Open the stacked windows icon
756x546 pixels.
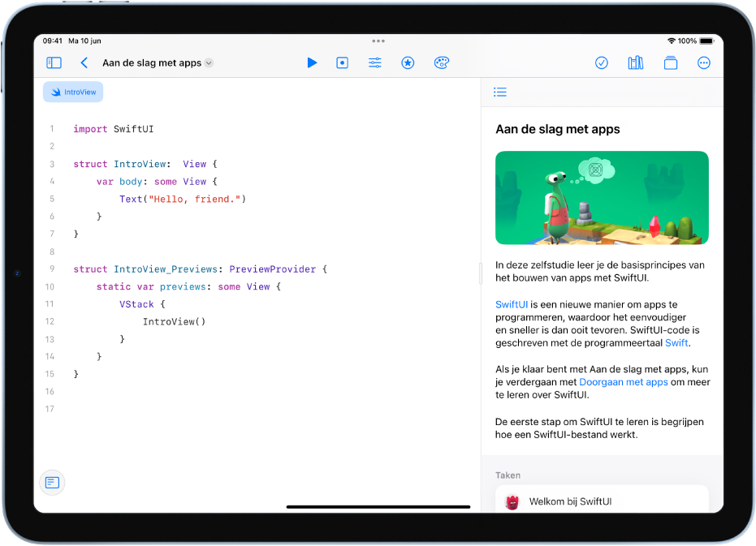click(x=671, y=62)
